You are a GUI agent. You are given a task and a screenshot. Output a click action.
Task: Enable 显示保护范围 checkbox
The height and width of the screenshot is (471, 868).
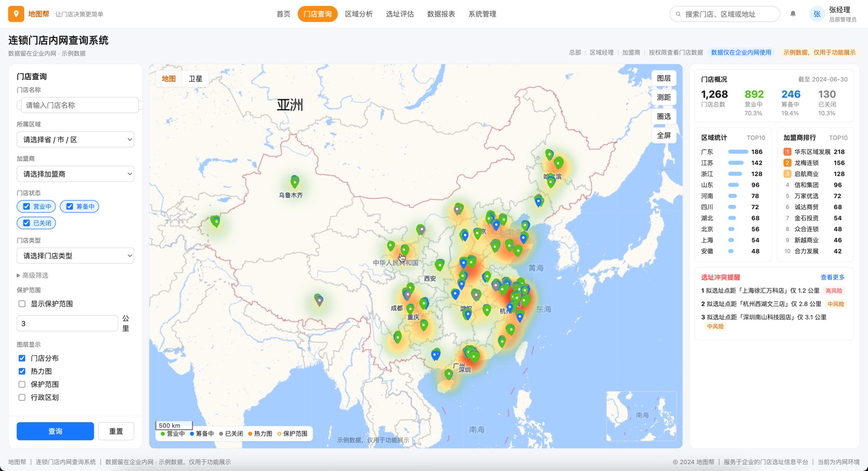click(x=22, y=304)
